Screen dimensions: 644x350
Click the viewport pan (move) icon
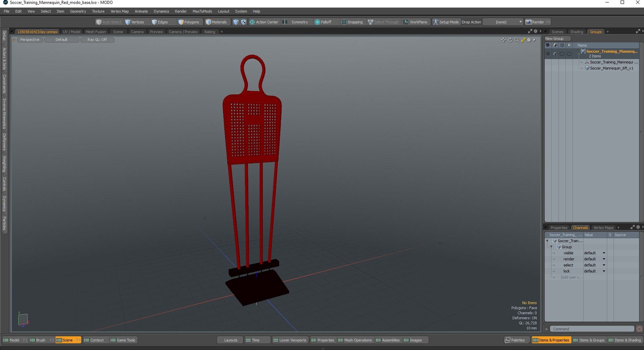503,40
